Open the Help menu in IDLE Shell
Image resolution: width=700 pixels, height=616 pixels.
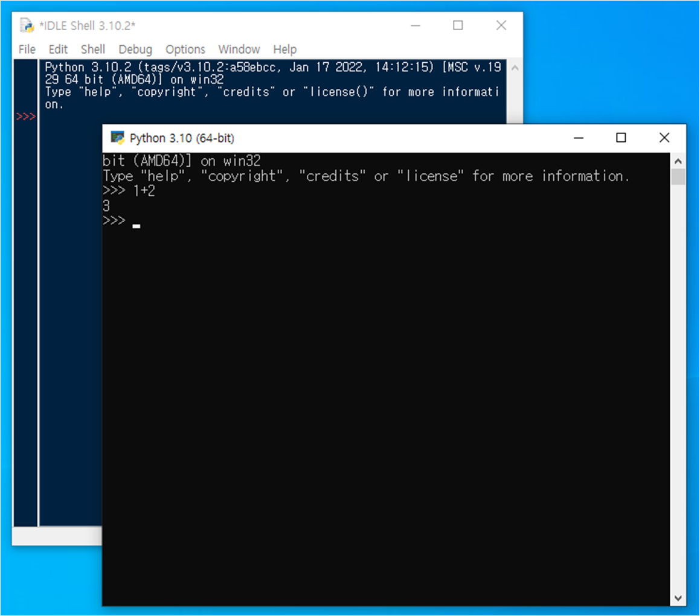pos(285,49)
